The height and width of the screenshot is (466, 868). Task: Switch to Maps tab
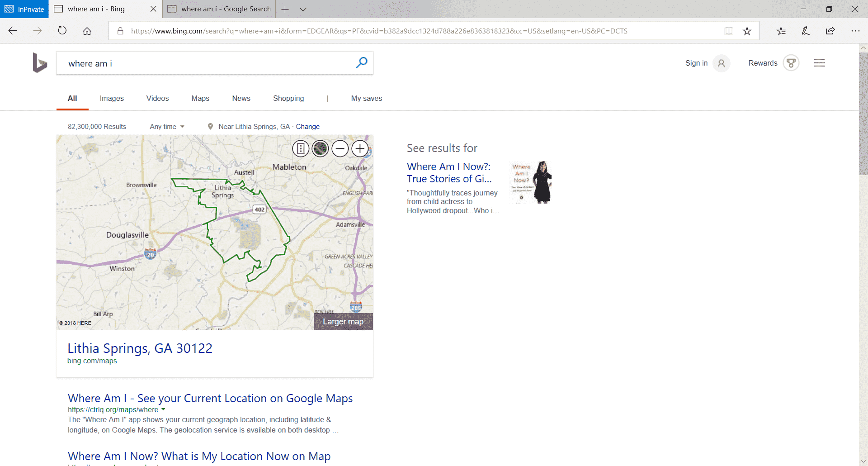pos(200,98)
